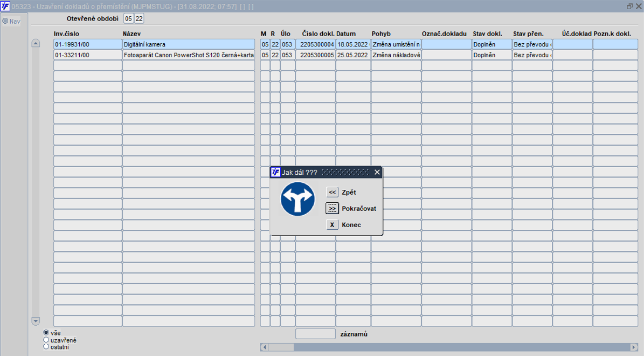Click the blue fork-direction sign icon
Screen dimensions: 644x356
click(x=298, y=199)
